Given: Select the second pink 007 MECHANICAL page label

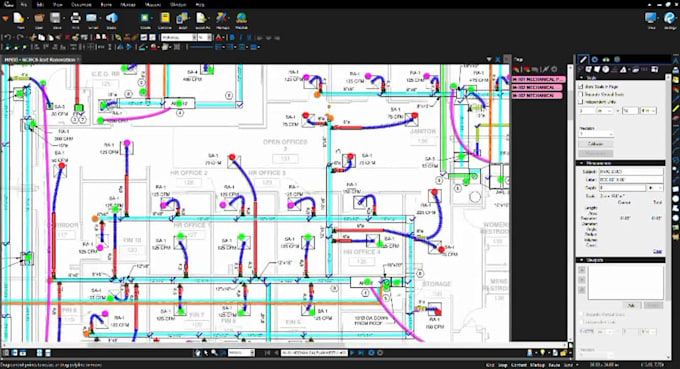Looking at the screenshot, I should point(537,87).
